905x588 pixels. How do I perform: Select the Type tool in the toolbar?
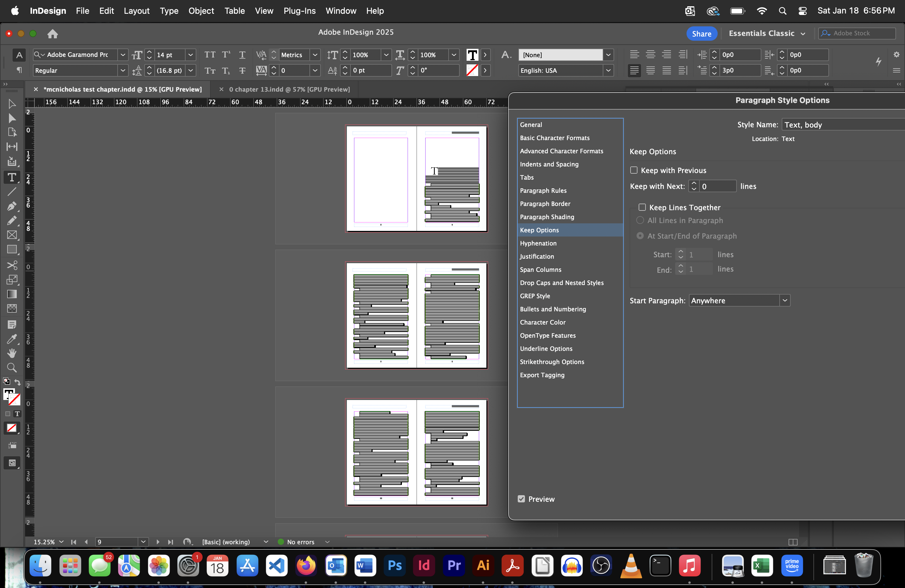(x=12, y=177)
